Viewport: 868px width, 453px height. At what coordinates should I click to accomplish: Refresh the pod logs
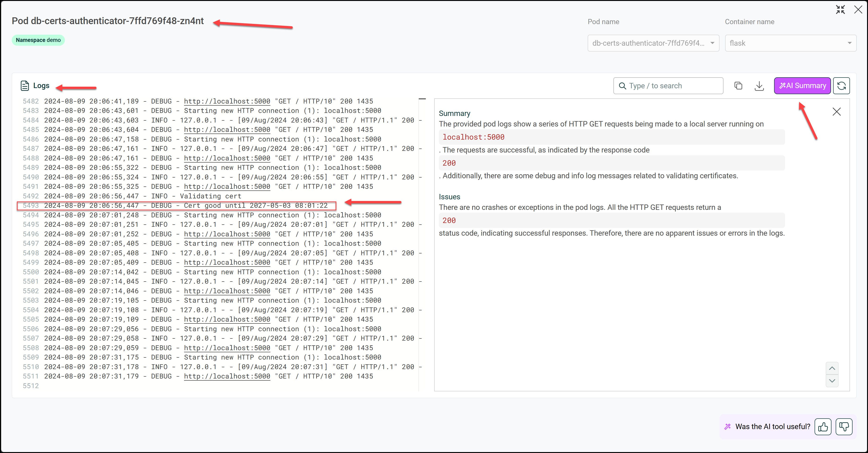tap(842, 86)
